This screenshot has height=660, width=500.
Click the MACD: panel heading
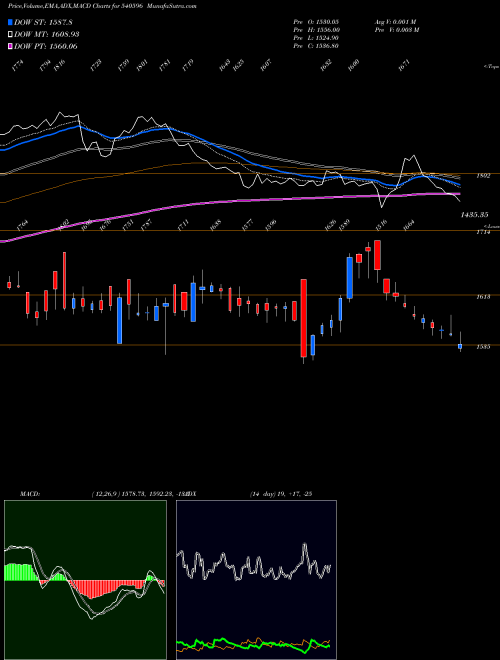[x=30, y=494]
